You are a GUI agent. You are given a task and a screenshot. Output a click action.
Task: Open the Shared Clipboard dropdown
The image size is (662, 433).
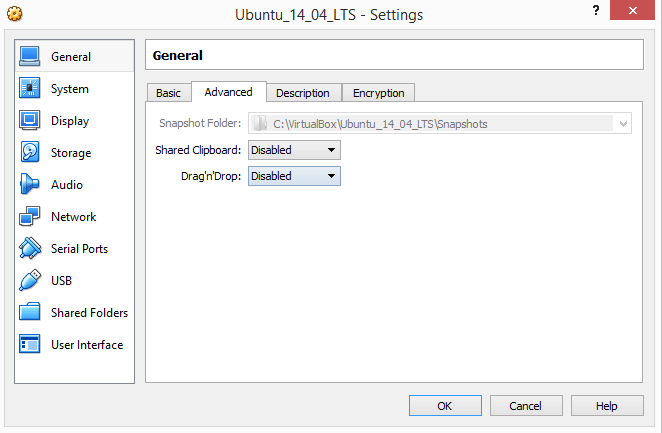pos(294,150)
